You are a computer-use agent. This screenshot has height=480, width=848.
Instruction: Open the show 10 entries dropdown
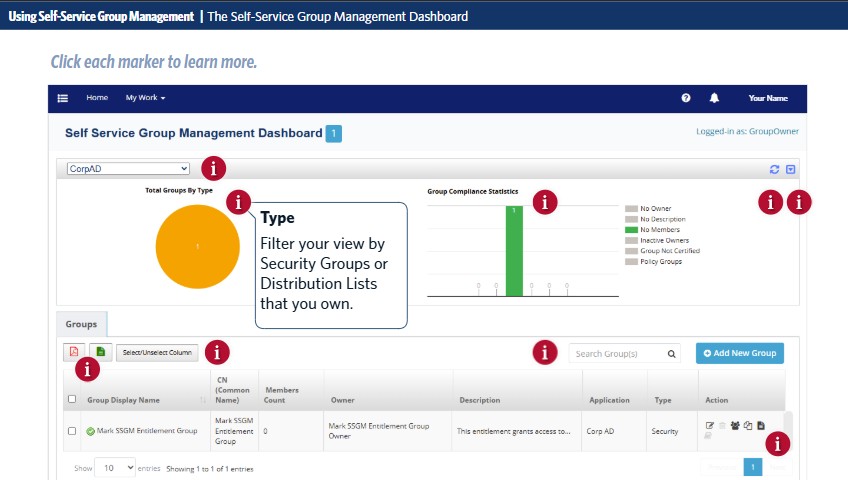point(115,468)
